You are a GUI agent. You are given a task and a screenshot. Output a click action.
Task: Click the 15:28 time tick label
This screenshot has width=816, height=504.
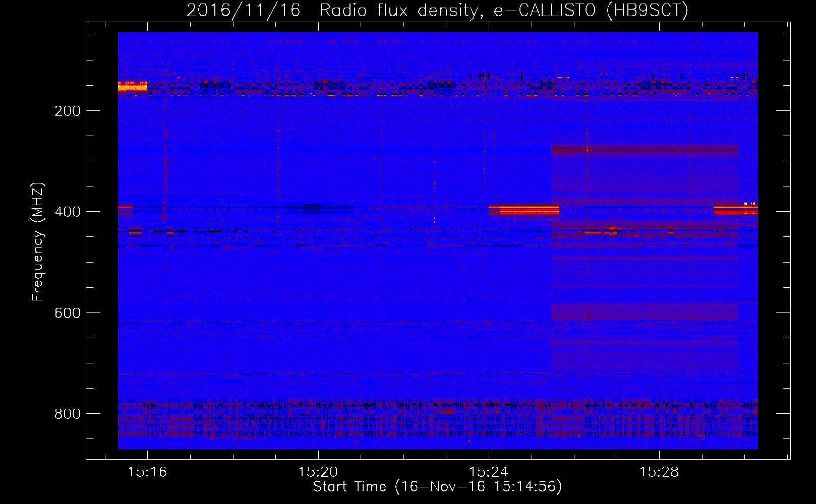tap(659, 472)
